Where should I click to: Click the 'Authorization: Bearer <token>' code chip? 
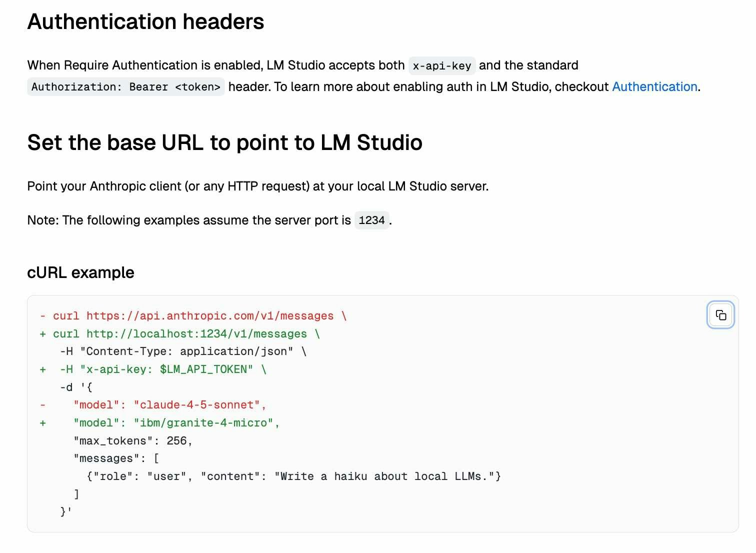click(126, 87)
